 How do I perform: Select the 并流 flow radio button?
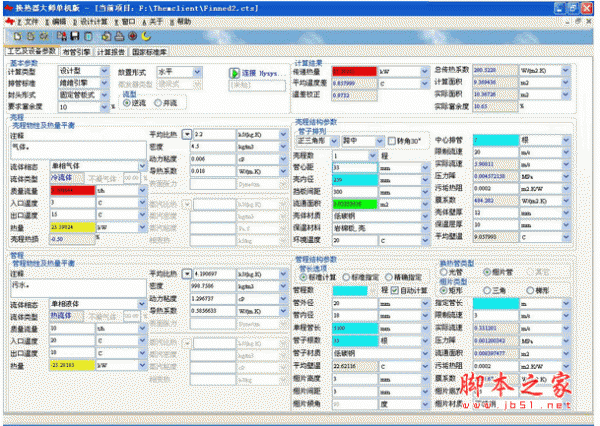click(158, 103)
